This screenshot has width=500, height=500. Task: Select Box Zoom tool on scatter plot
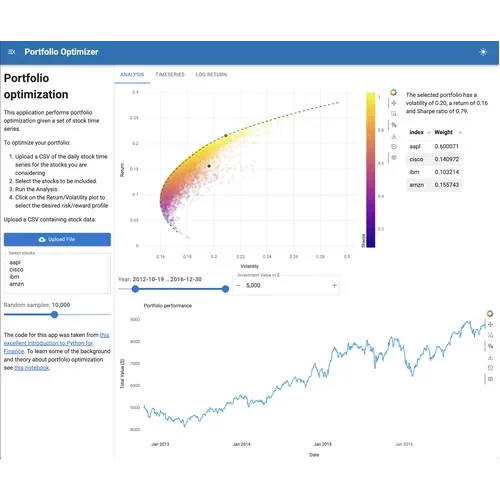click(x=394, y=114)
